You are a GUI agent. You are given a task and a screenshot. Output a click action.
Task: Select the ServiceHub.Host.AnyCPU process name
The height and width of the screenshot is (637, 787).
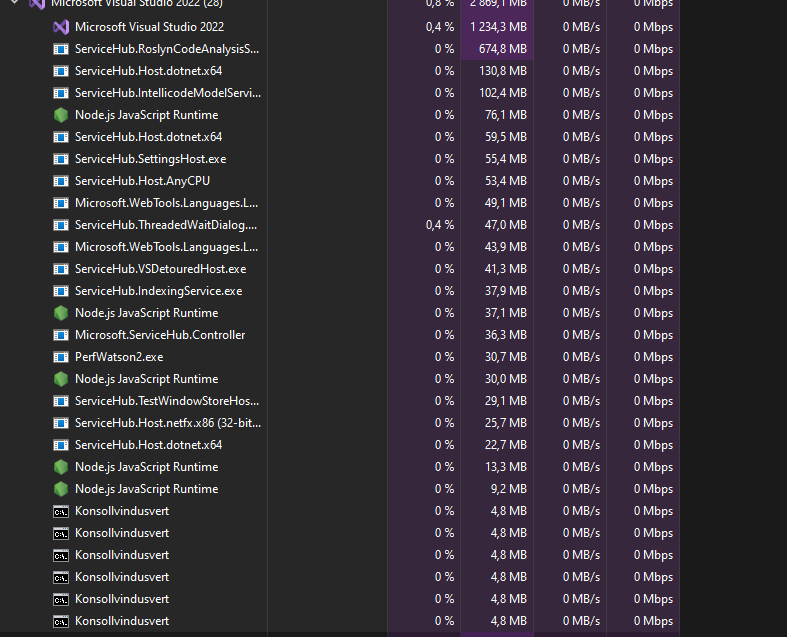[142, 181]
